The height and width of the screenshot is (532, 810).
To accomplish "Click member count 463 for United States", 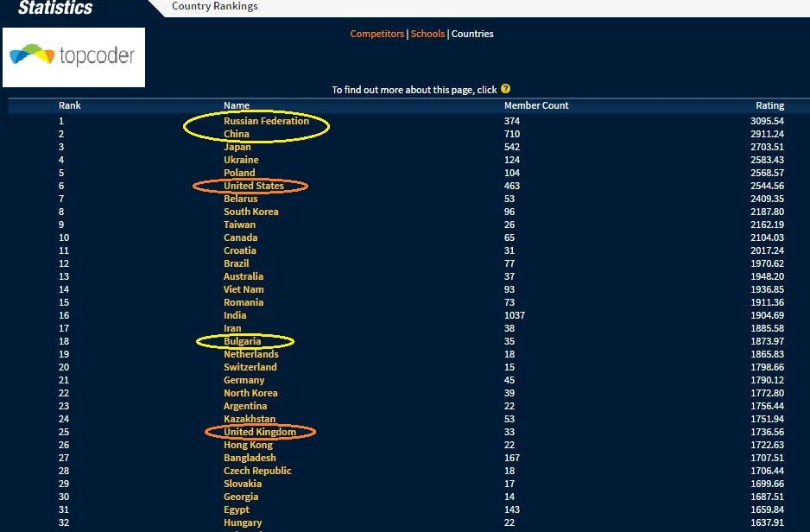I will [x=512, y=186].
